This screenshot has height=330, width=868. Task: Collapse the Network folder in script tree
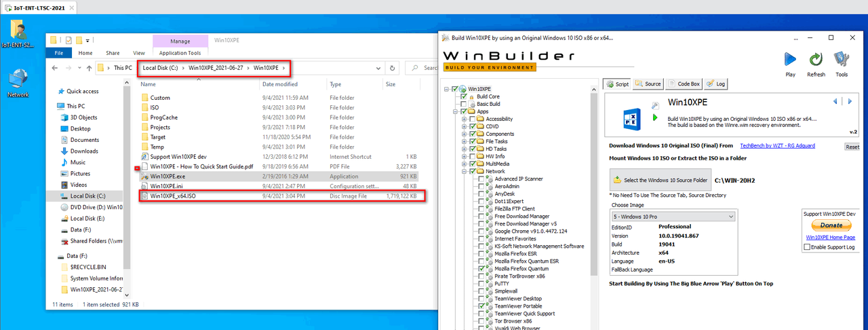pos(464,171)
